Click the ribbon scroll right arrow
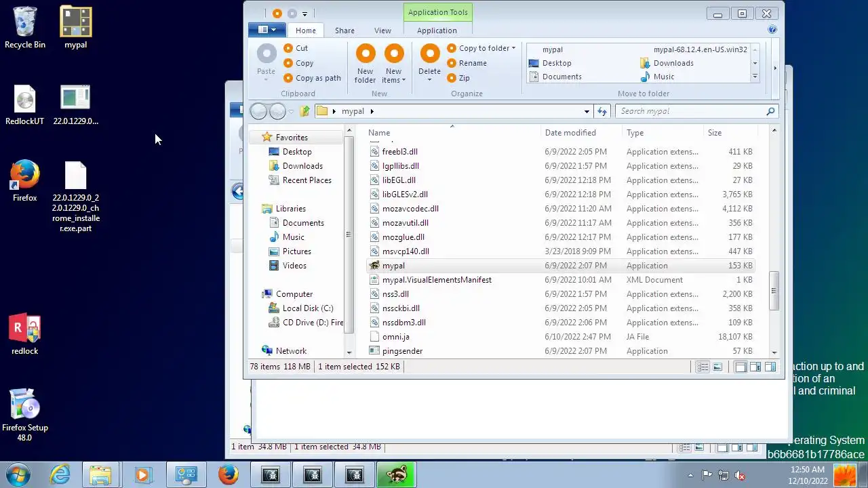Image resolution: width=868 pixels, height=488 pixels. (775, 68)
